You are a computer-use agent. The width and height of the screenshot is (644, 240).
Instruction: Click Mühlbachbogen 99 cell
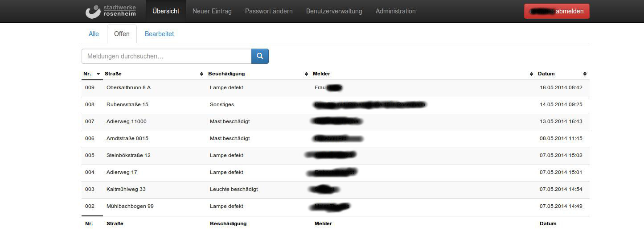tap(130, 206)
